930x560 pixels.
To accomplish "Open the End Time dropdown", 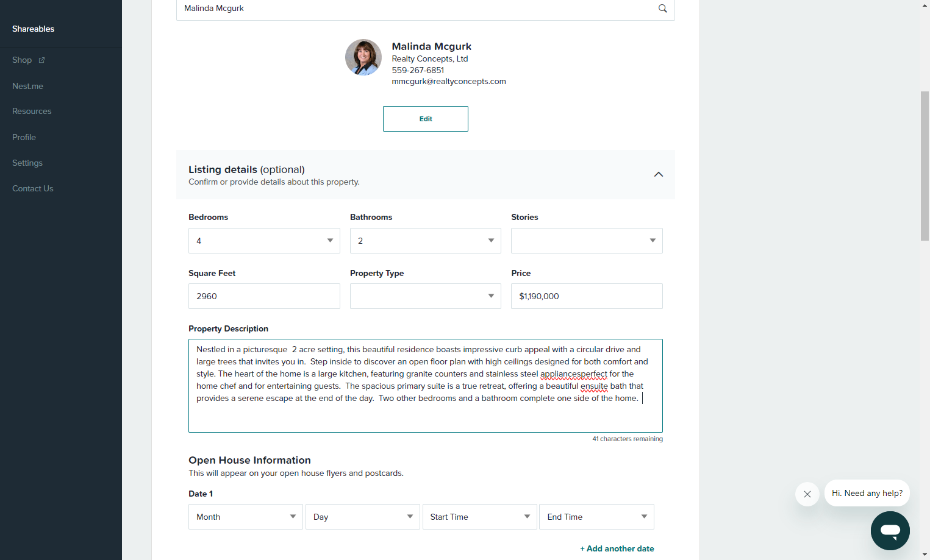I will pos(596,517).
